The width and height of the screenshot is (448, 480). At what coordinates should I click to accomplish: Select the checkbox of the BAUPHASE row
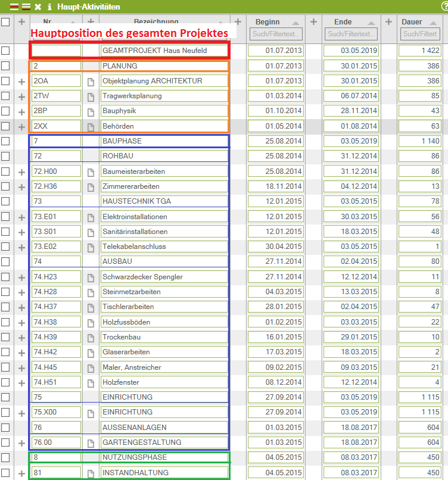coord(5,141)
